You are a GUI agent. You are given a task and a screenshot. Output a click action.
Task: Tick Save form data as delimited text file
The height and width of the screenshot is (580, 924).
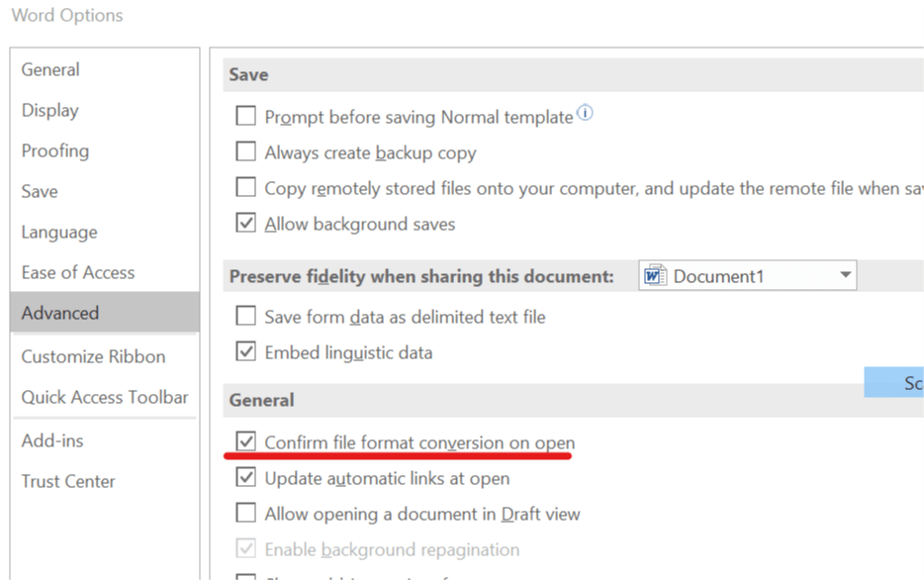[x=245, y=316]
